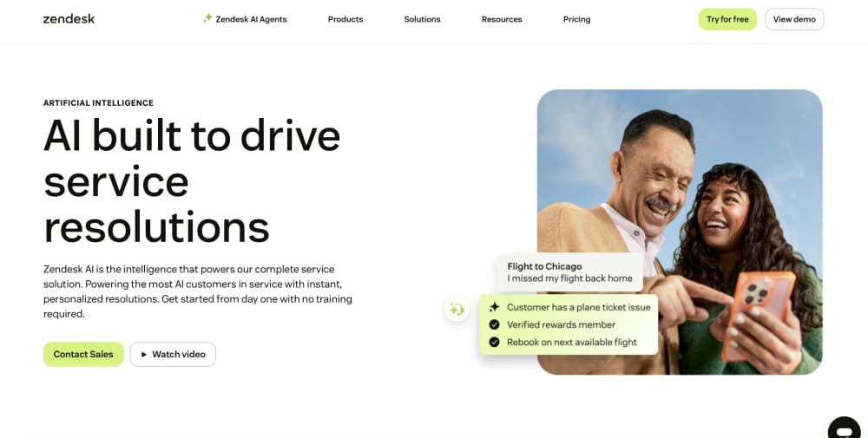Image resolution: width=868 pixels, height=438 pixels.
Task: Click the text Customer has a plane ticket issue
Action: tap(578, 307)
